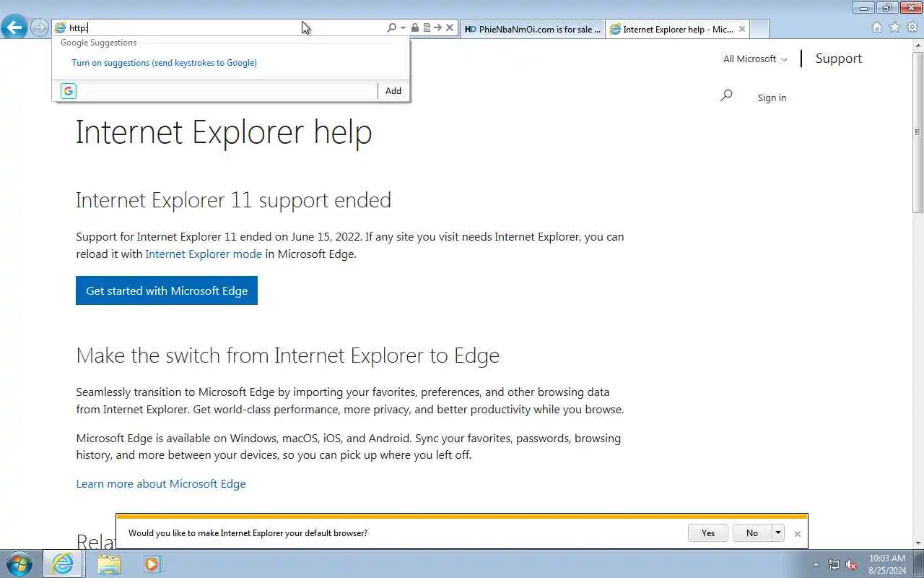
Task: Switch to the PhieNbaNmOi.com is for sale tab
Action: [533, 29]
